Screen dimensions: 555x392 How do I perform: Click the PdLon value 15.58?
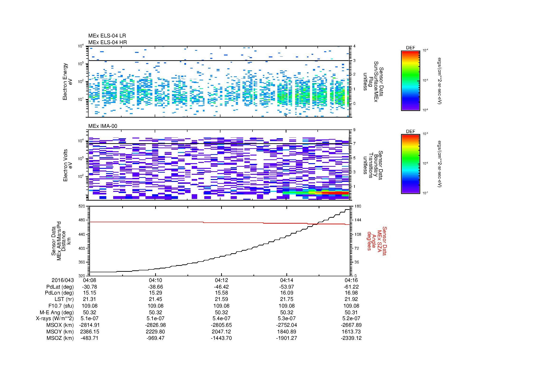tap(221, 293)
